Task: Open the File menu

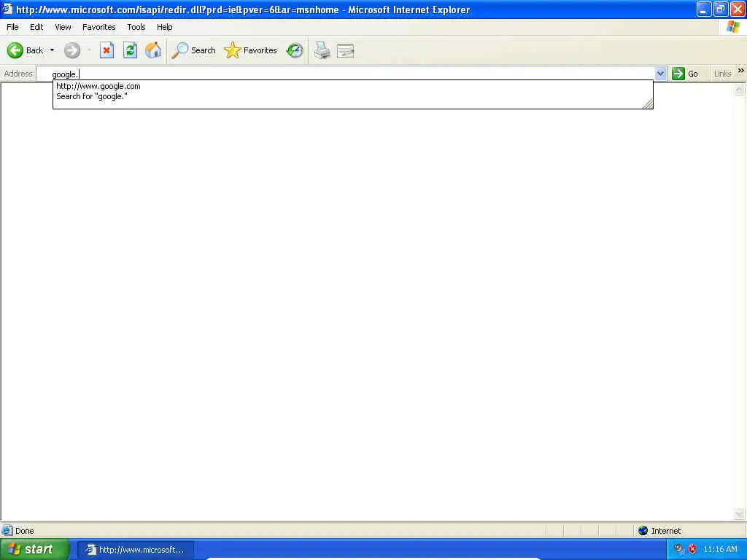Action: [12, 27]
